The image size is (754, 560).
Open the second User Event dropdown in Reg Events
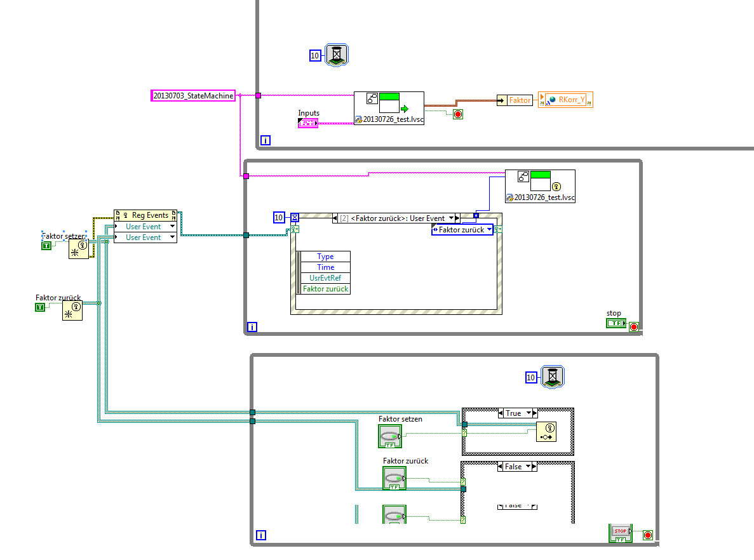click(172, 237)
